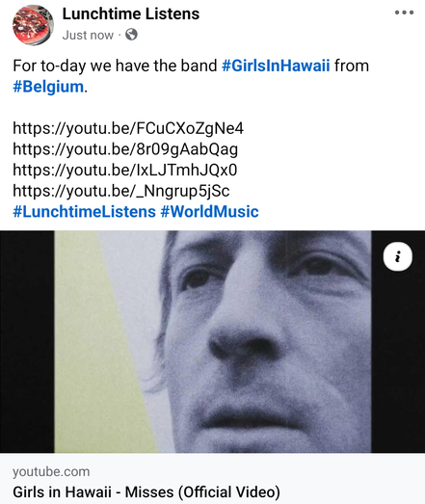Open the #WorldMusic hashtag
The image size is (425, 504).
209,211
